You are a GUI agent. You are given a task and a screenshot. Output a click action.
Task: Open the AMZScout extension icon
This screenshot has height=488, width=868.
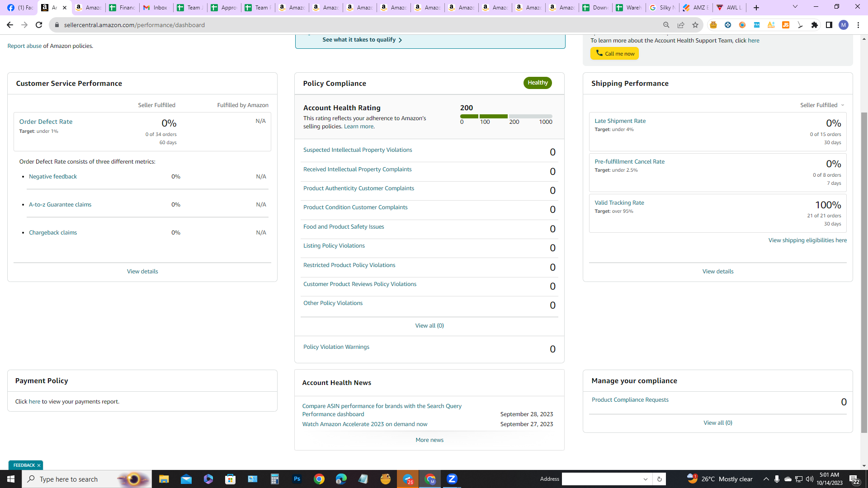click(x=771, y=25)
